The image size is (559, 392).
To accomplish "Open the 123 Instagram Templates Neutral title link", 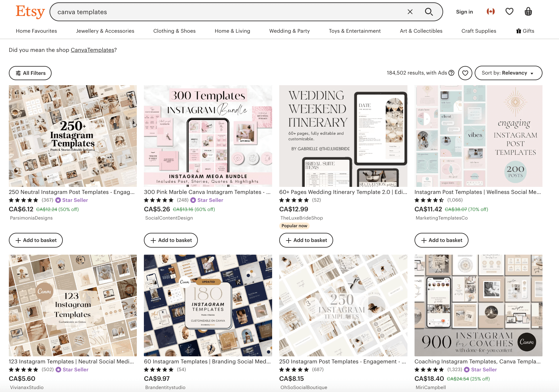I will point(71,362).
